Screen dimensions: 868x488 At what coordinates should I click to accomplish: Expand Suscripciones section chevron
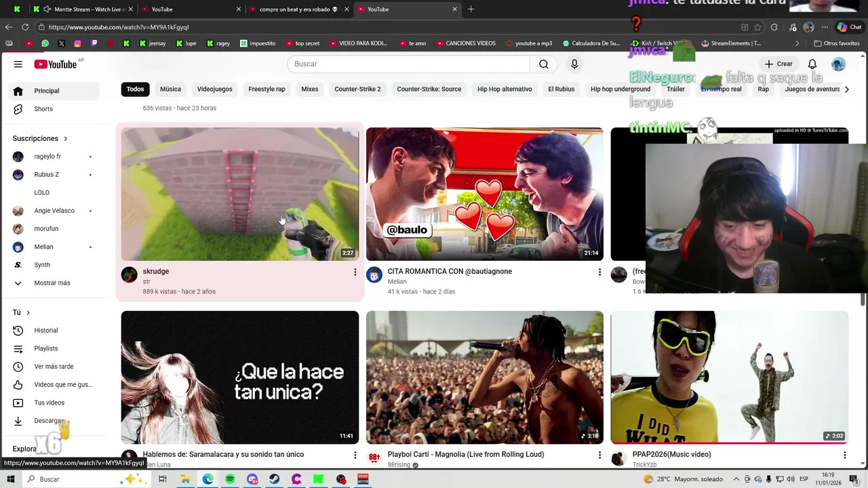coord(66,139)
